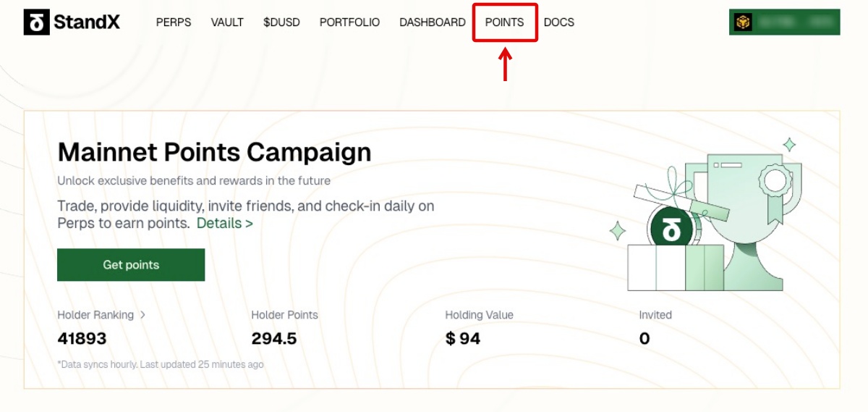This screenshot has width=868, height=412.
Task: Click the sparkle star left of coin
Action: coord(617,232)
